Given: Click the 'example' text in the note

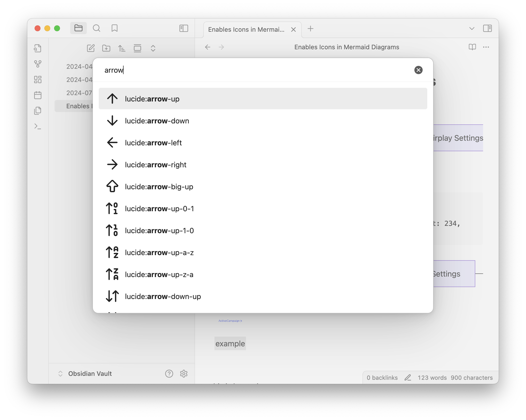Looking at the screenshot, I should coord(230,343).
